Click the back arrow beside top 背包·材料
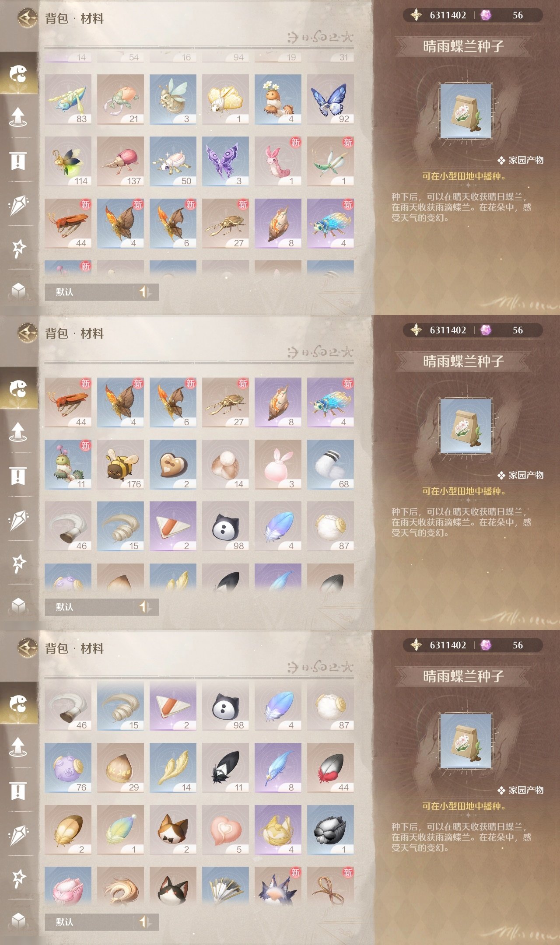Viewport: 560px width, 945px height. click(28, 18)
